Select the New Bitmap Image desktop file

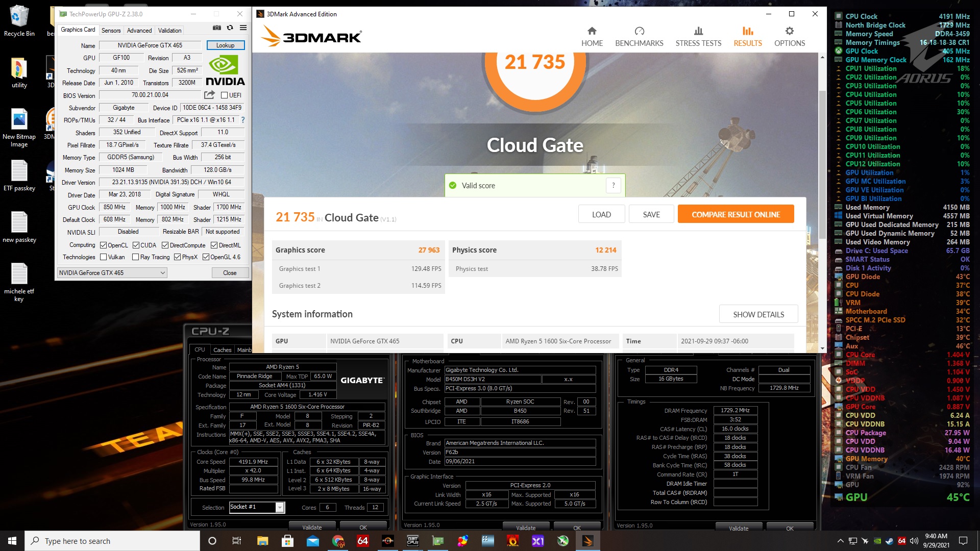[19, 128]
